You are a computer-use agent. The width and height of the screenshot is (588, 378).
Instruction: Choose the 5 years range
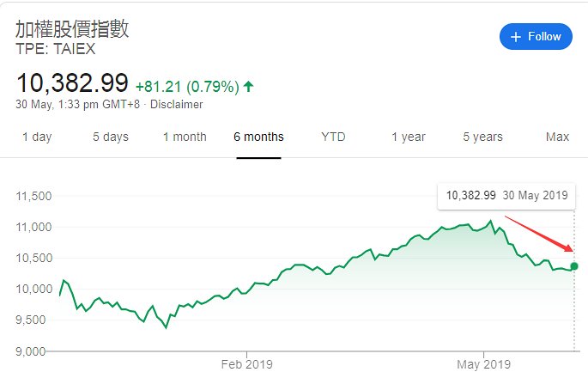click(482, 137)
